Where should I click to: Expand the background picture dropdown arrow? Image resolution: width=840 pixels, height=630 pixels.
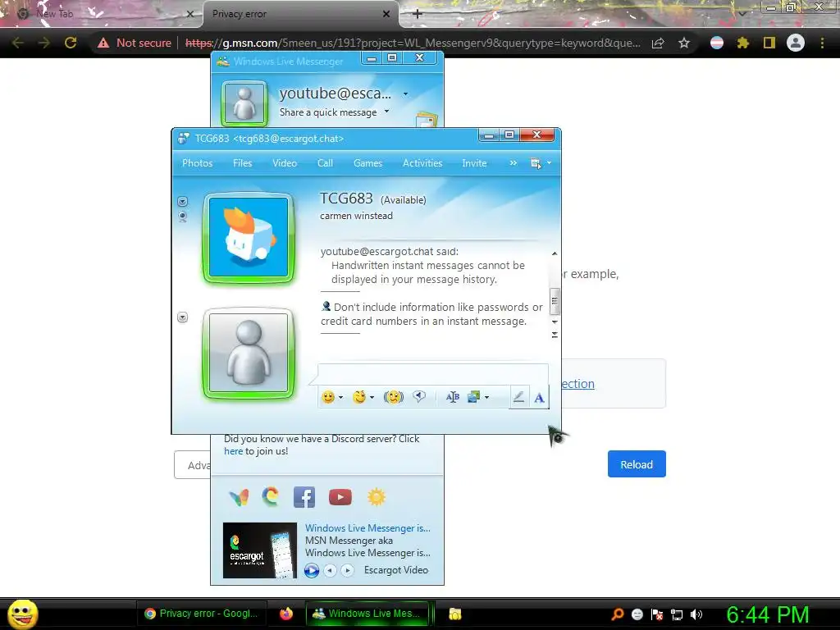click(486, 398)
